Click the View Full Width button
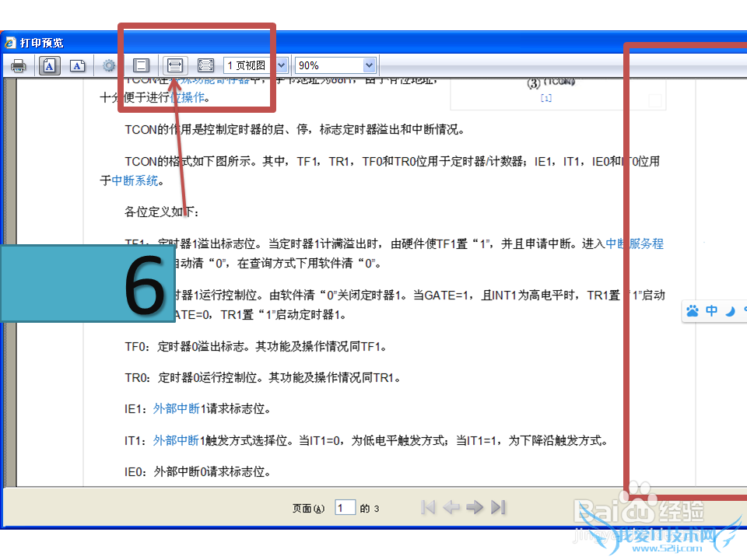This screenshot has width=747, height=560. click(175, 65)
